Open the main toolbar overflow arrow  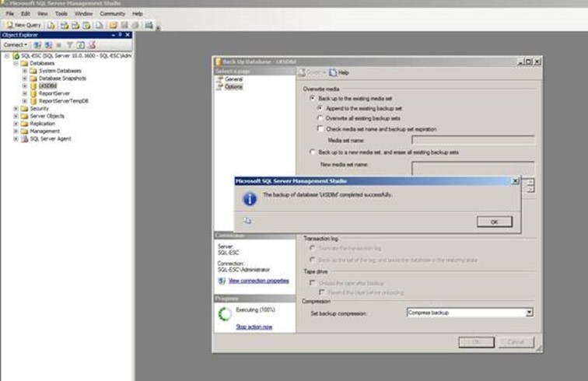point(158,27)
